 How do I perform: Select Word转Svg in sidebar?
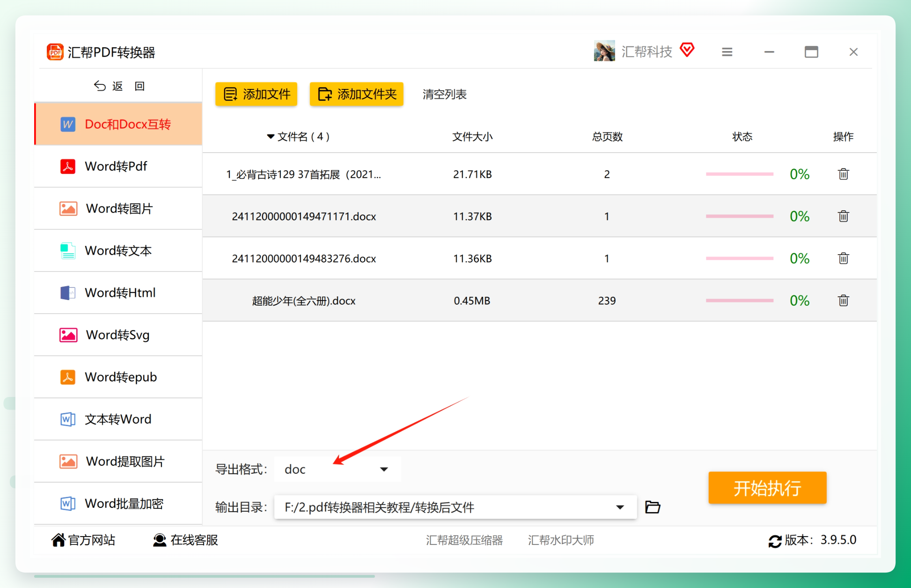[118, 335]
